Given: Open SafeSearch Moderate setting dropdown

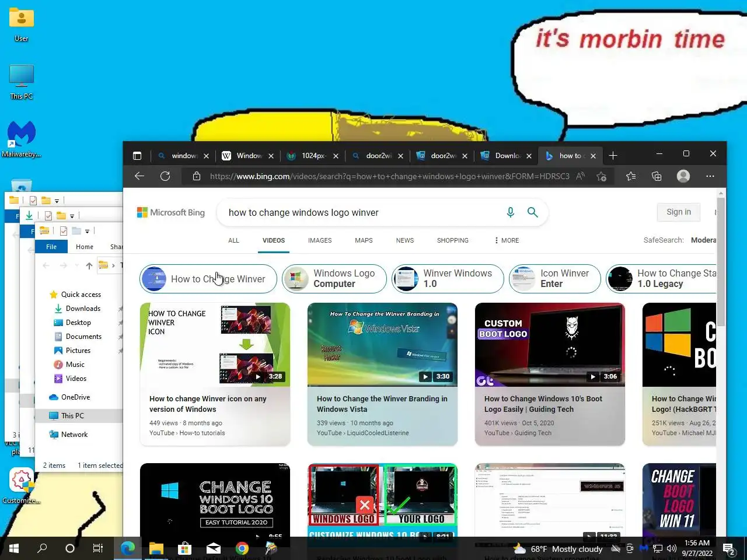Looking at the screenshot, I should tap(703, 240).
